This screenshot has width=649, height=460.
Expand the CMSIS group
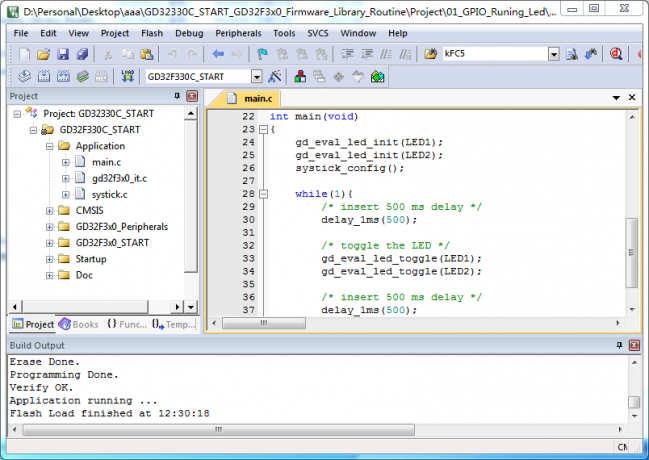click(50, 211)
